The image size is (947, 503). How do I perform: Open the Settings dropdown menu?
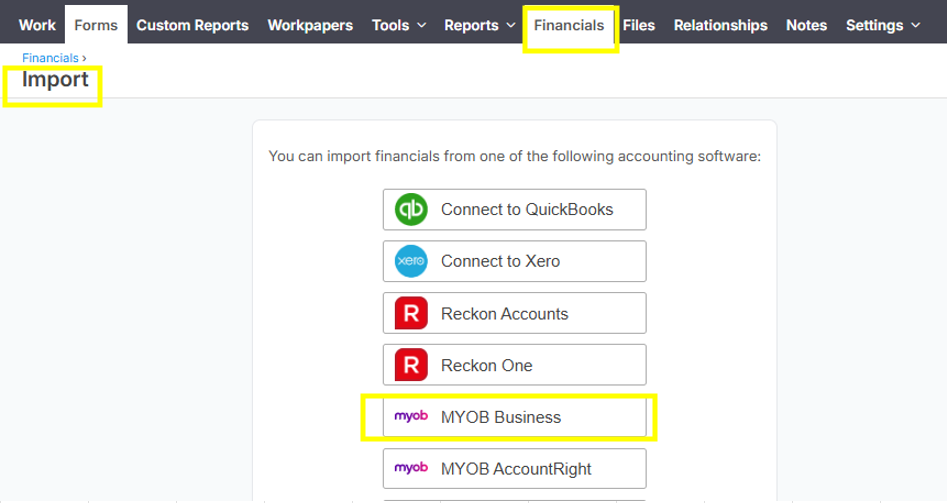pos(882,25)
